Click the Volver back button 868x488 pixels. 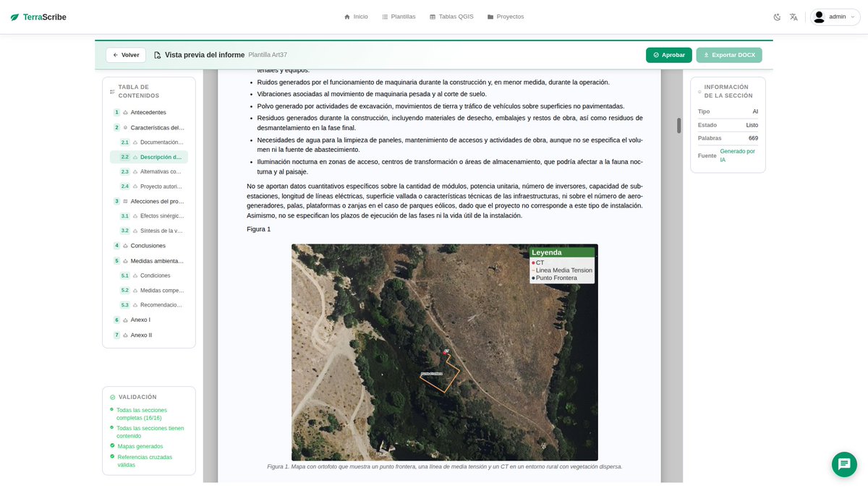(126, 55)
